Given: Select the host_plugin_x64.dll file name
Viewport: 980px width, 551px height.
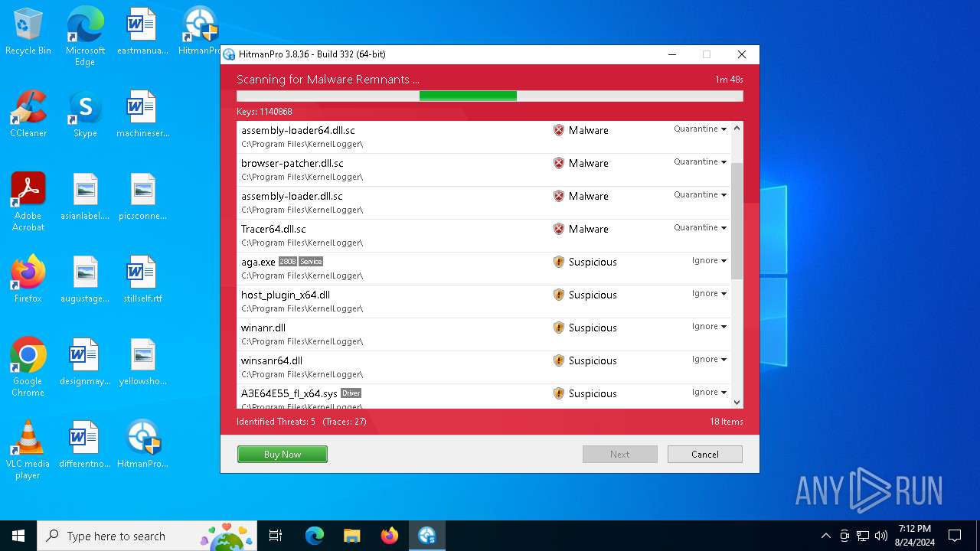Looking at the screenshot, I should click(286, 295).
